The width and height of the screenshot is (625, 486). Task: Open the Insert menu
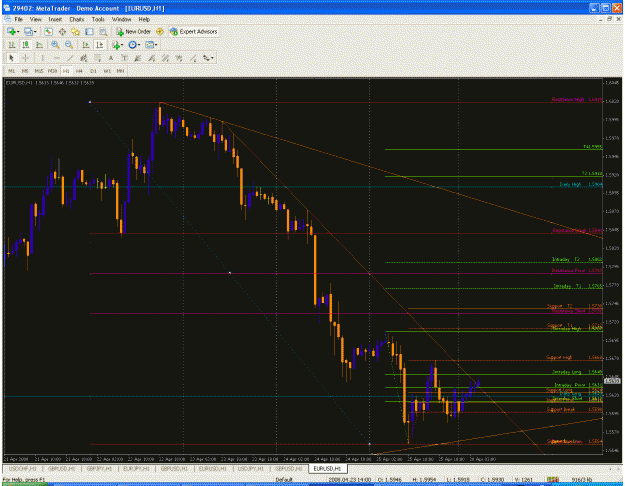point(55,19)
